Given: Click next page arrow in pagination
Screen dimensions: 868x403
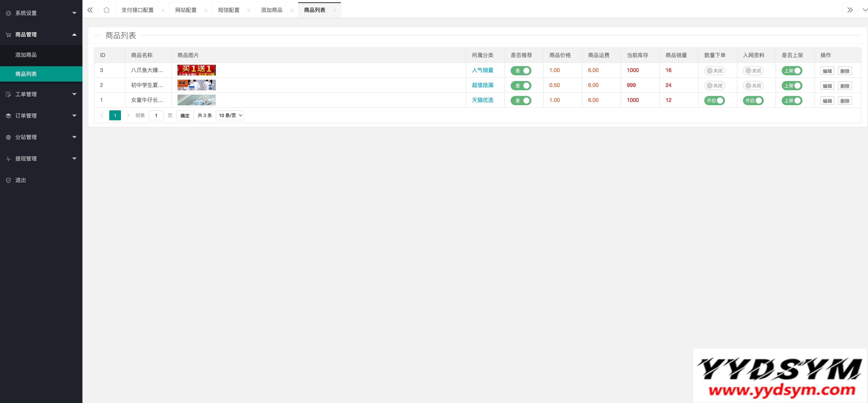Looking at the screenshot, I should pos(128,115).
